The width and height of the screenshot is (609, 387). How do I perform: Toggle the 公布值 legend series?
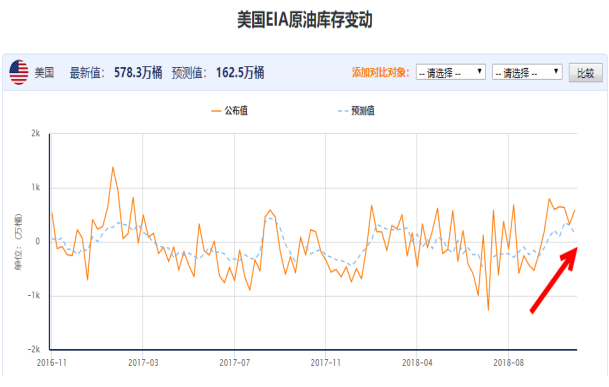coord(229,111)
